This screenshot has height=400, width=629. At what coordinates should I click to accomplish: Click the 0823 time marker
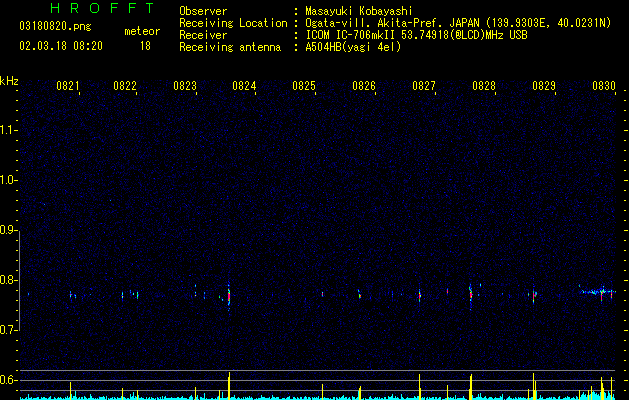coord(185,86)
